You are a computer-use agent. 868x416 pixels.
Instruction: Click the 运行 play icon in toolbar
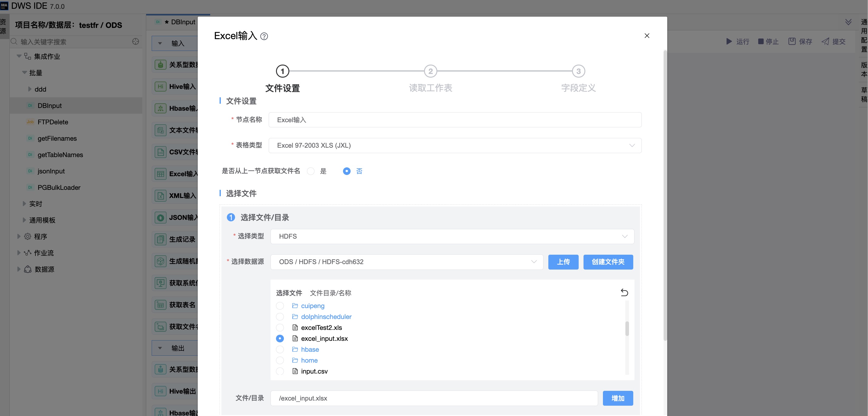729,42
